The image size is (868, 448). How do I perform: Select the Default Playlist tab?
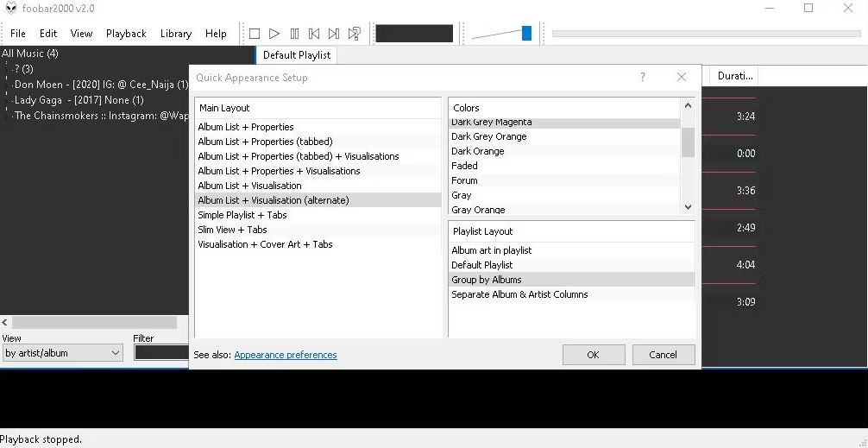(297, 55)
